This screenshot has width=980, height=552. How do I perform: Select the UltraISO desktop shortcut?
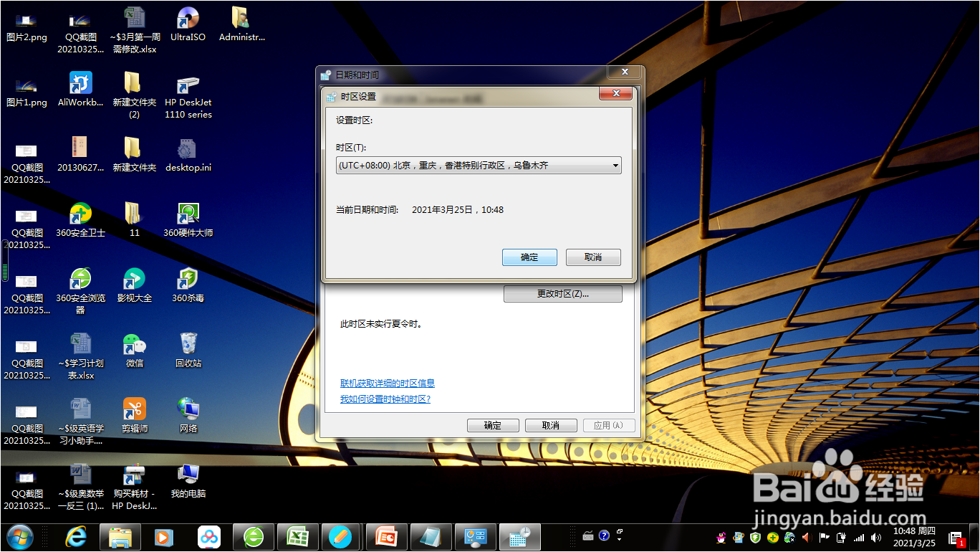[188, 25]
